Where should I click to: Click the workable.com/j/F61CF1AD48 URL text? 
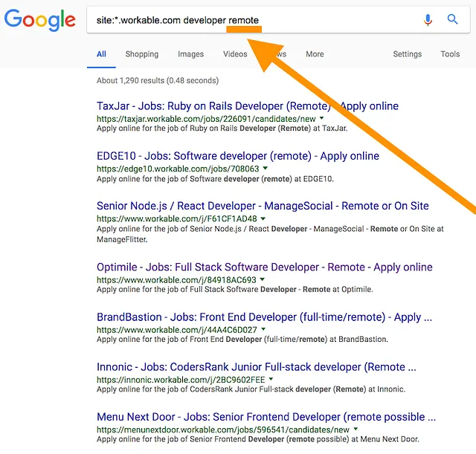(x=177, y=219)
